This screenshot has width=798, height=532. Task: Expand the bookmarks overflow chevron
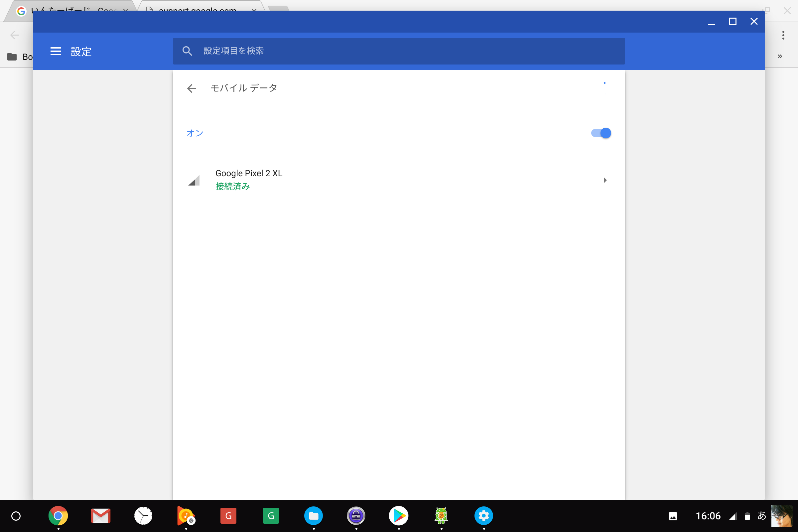point(780,56)
